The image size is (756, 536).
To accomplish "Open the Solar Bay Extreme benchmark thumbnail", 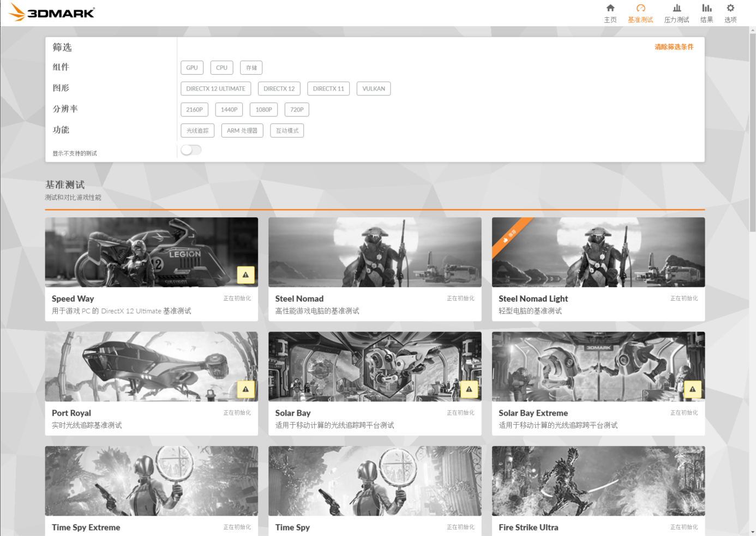I will point(598,367).
